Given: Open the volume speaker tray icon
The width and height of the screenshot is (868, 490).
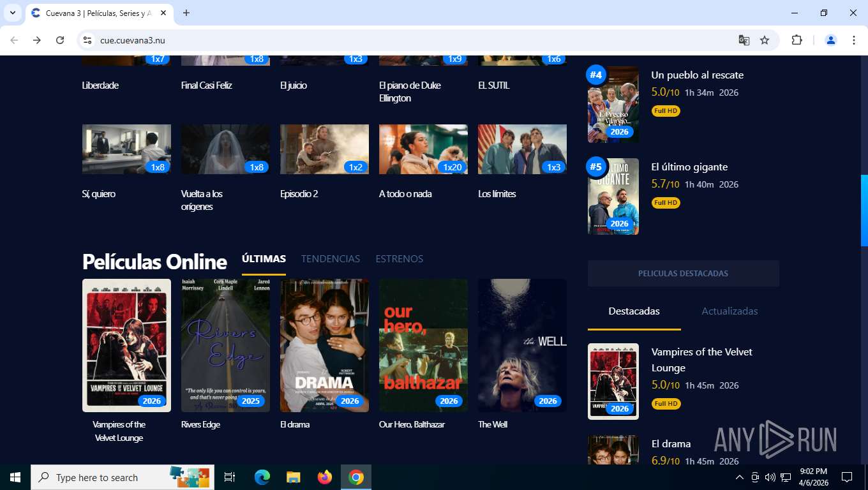Looking at the screenshot, I should [x=770, y=477].
